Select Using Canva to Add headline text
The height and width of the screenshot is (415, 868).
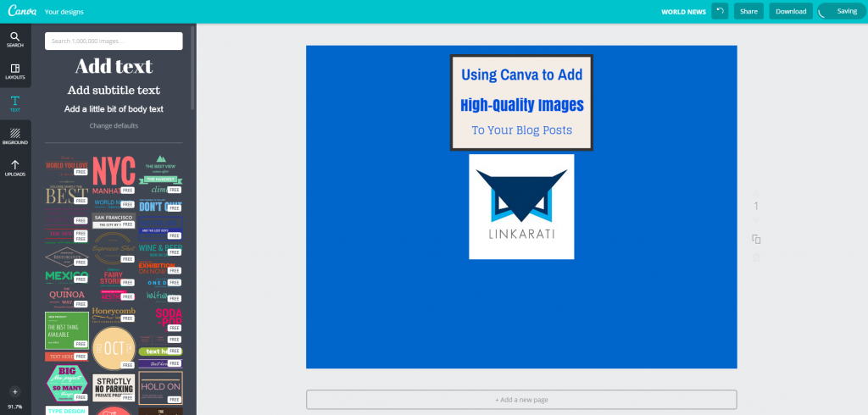[x=521, y=75]
